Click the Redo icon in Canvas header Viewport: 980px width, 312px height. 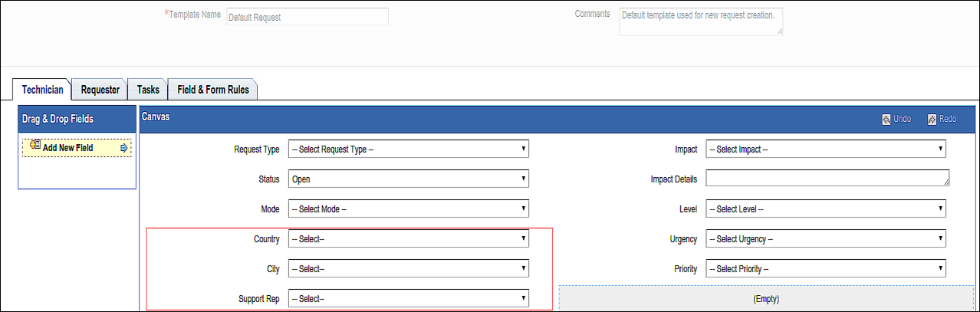[932, 120]
